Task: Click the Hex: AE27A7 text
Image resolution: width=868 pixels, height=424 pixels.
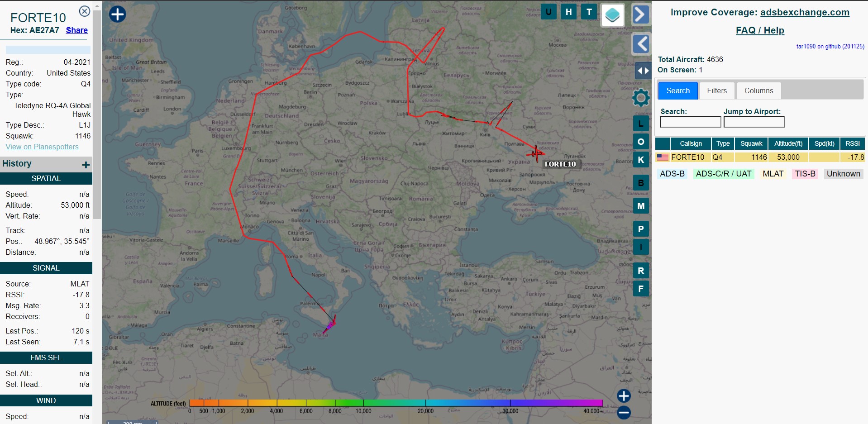Action: point(34,30)
